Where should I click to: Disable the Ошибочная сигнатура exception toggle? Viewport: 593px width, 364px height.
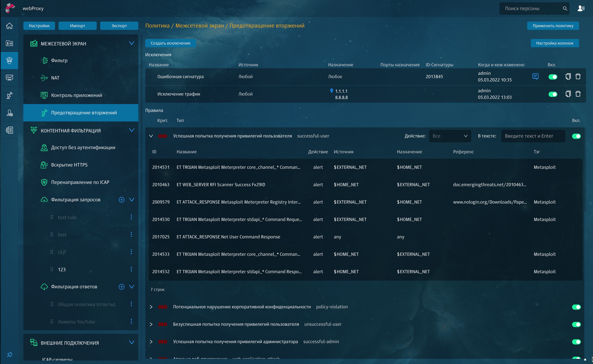[x=553, y=77]
